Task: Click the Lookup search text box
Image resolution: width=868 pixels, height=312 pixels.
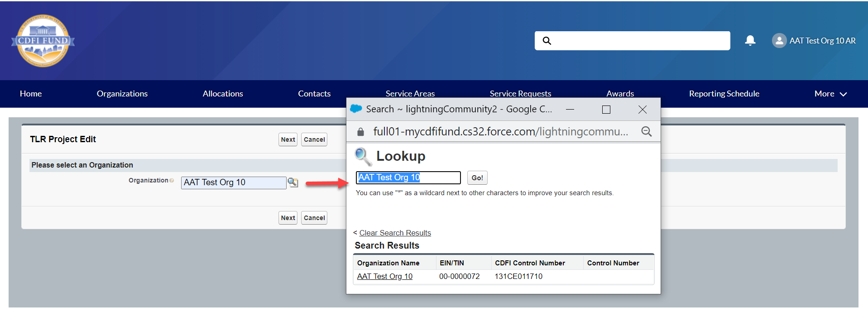Action: [408, 178]
